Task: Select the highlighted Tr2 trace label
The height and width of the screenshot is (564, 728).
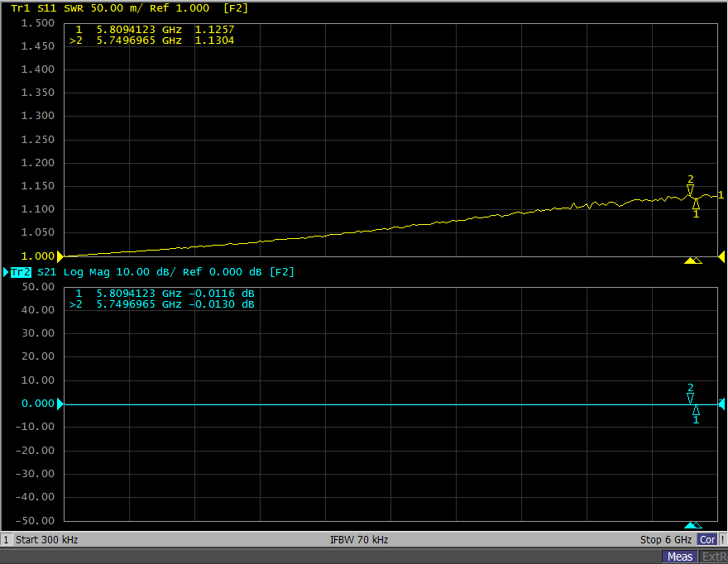Action: [x=22, y=272]
